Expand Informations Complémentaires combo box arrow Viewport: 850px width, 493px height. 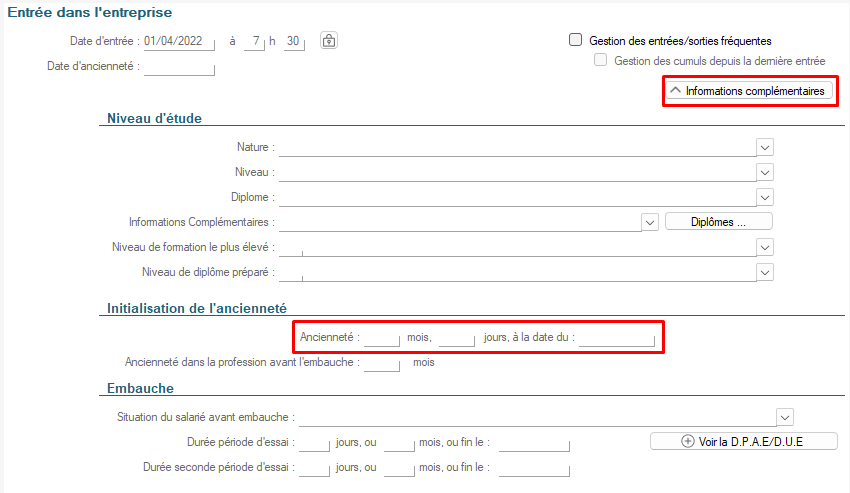(x=649, y=222)
